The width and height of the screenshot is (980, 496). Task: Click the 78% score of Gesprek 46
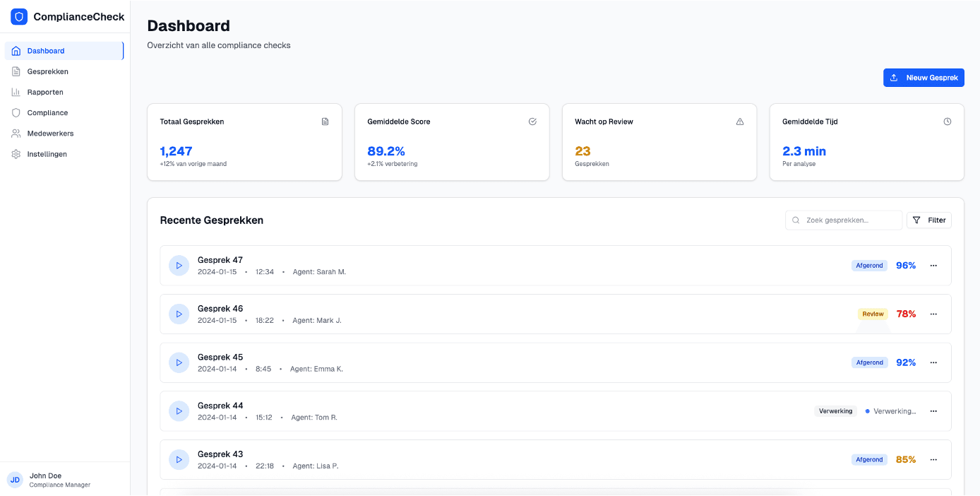tap(906, 314)
